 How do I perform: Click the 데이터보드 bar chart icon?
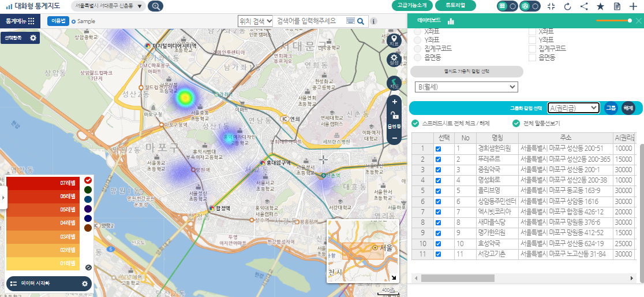tap(451, 21)
